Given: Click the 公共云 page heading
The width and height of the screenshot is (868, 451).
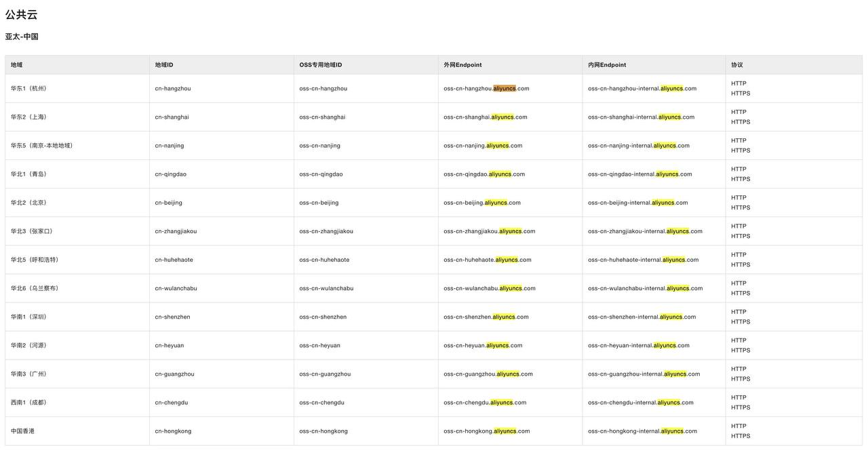Looking at the screenshot, I should point(22,14).
